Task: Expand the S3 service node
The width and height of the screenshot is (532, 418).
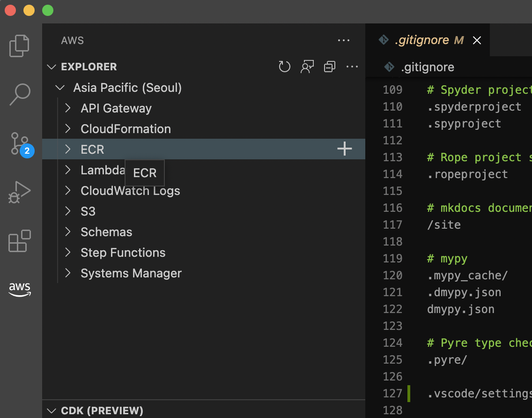Action: coord(67,211)
